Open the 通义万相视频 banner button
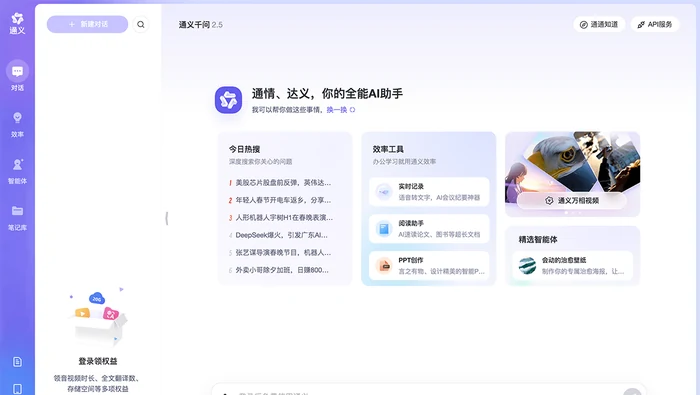This screenshot has width=700, height=395. click(572, 200)
